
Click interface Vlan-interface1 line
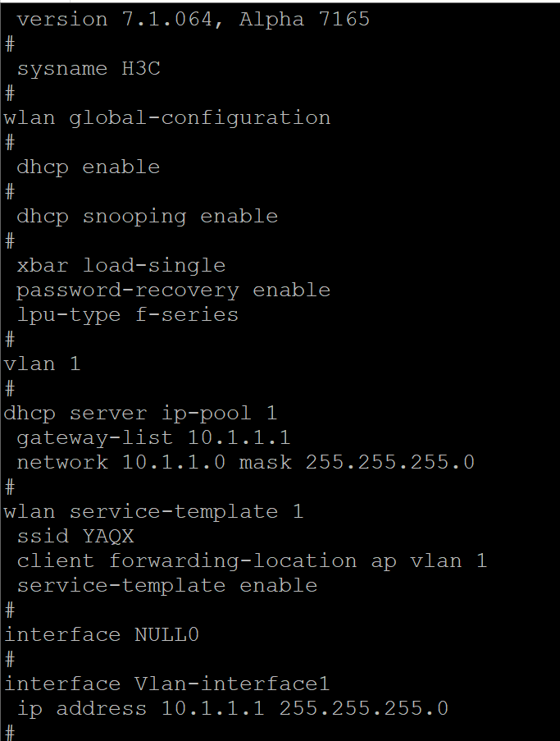pos(167,684)
